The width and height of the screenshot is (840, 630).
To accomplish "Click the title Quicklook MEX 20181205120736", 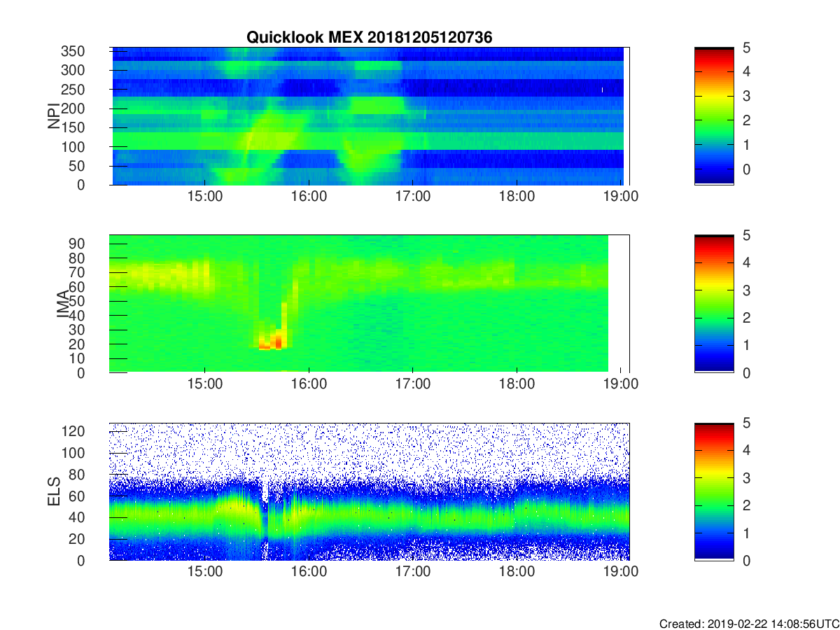I will 370,38.
